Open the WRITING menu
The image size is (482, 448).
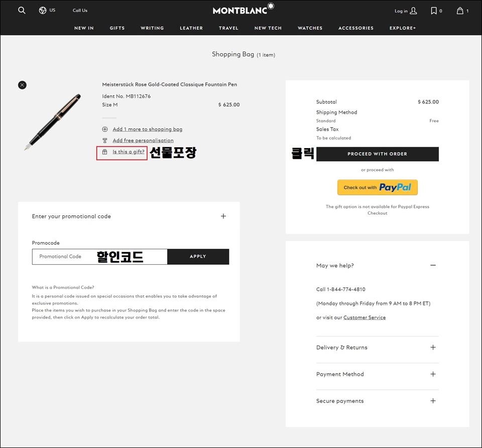pos(152,28)
